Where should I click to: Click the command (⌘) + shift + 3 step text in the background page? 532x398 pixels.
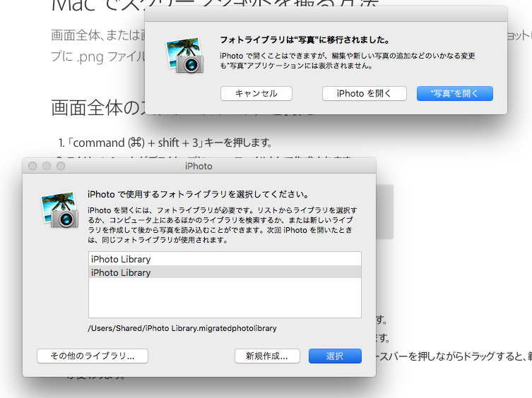pos(165,143)
